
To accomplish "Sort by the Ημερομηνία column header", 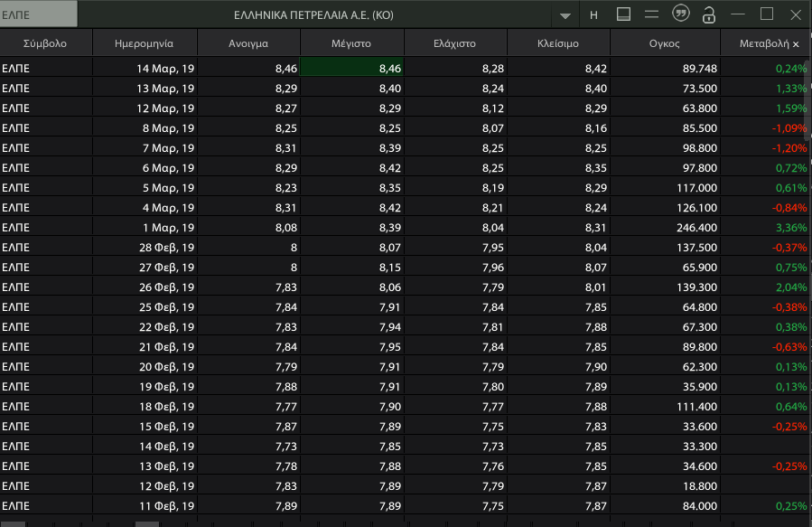I will [x=144, y=43].
